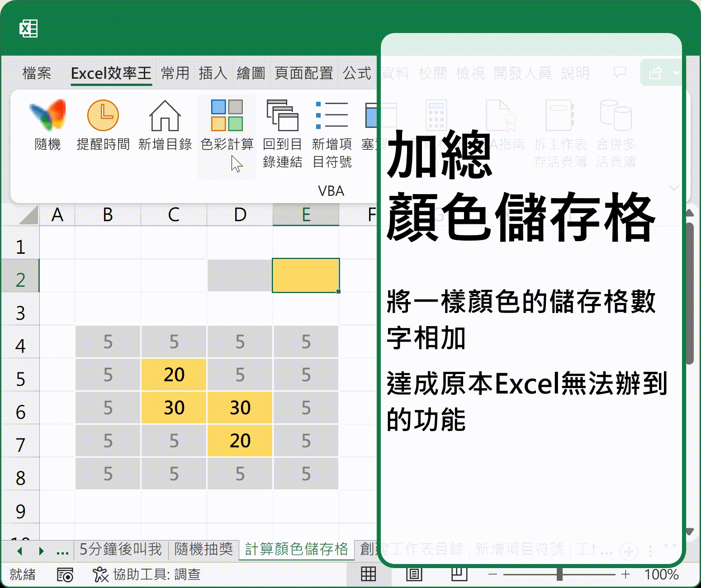Select the 5分鐘後叫我 sheet tab
This screenshot has height=588, width=701.
[x=120, y=549]
